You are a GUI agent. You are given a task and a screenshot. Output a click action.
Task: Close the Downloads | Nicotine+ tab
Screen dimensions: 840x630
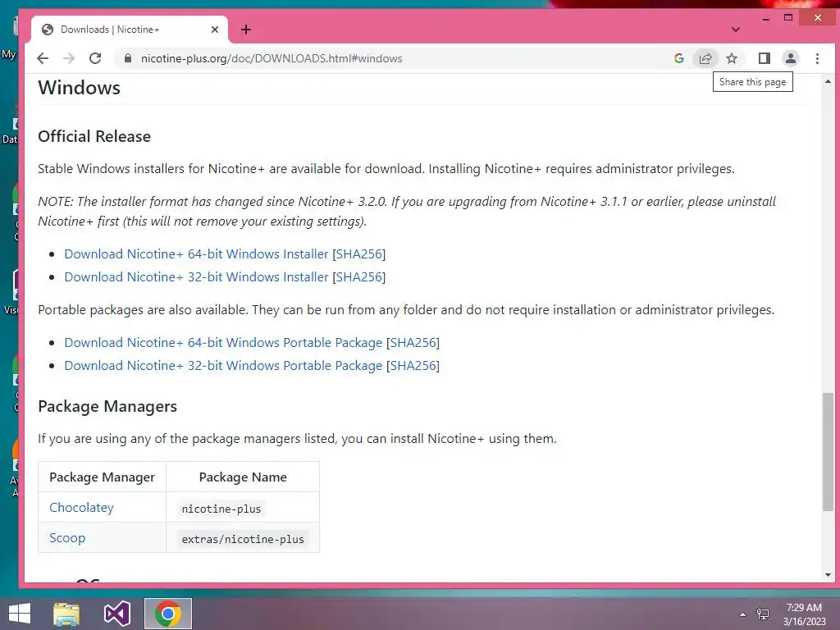click(215, 30)
